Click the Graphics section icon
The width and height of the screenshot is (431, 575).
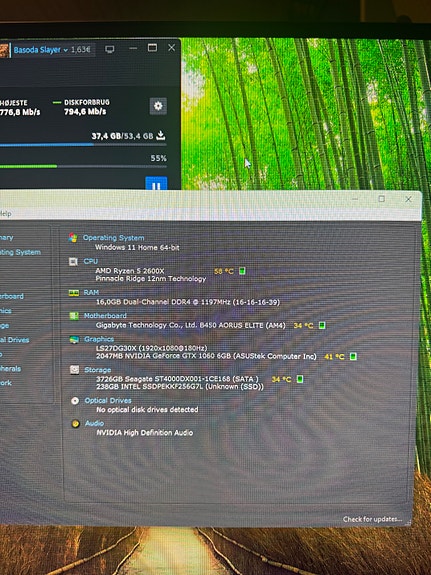click(74, 340)
